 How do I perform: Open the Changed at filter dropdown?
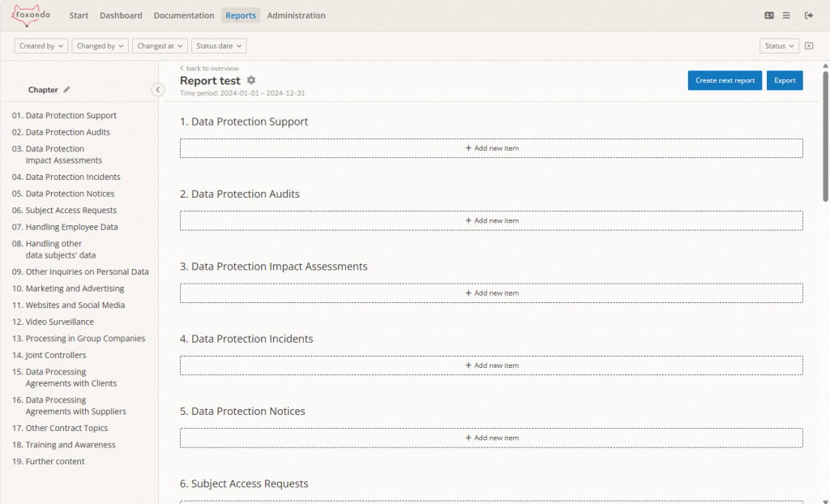tap(160, 45)
